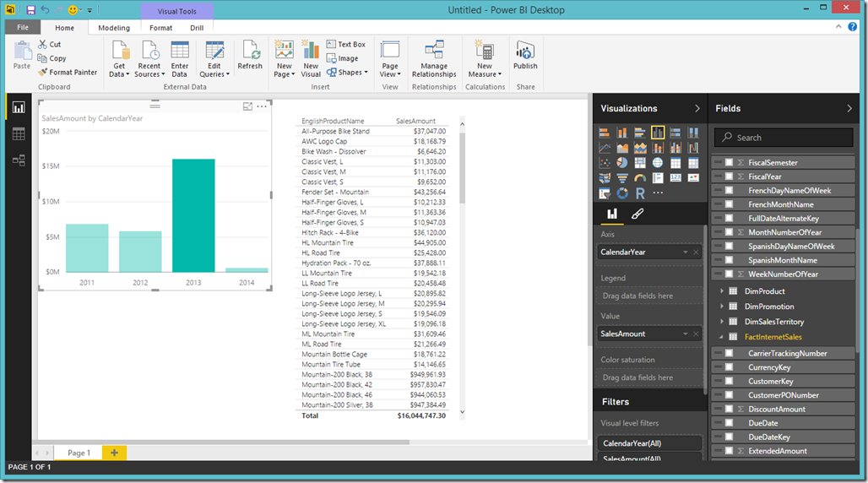Switch to the Format ribbon tab
The image size is (868, 483).
tap(161, 28)
